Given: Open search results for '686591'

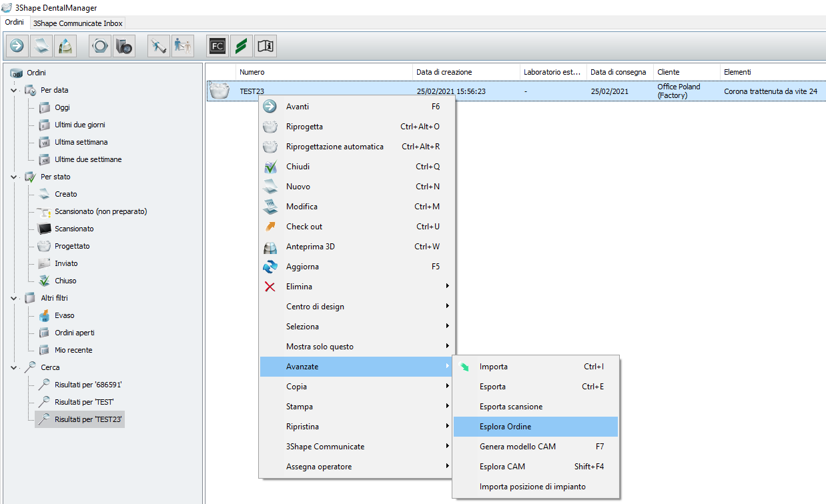Looking at the screenshot, I should tap(88, 385).
